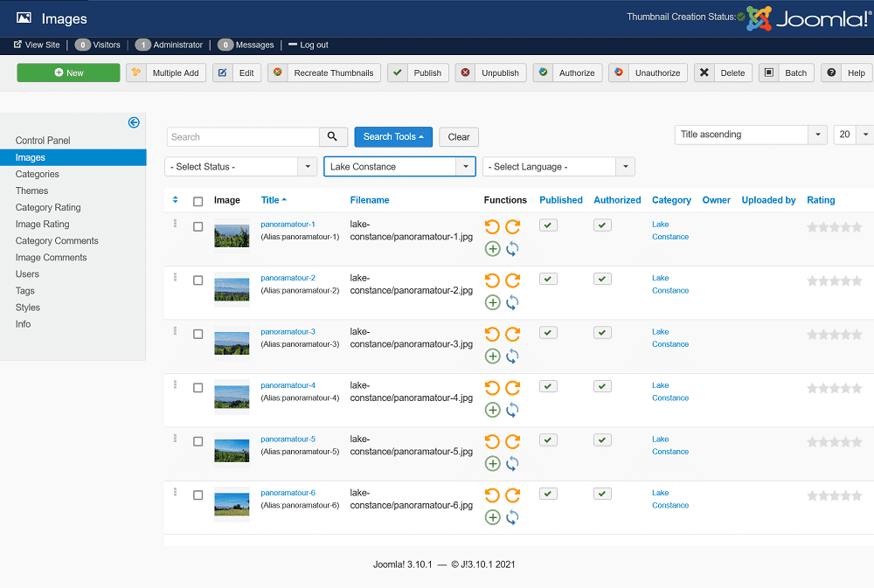The image size is (874, 588).
Task: Open Categories in the sidebar menu
Action: tap(38, 174)
